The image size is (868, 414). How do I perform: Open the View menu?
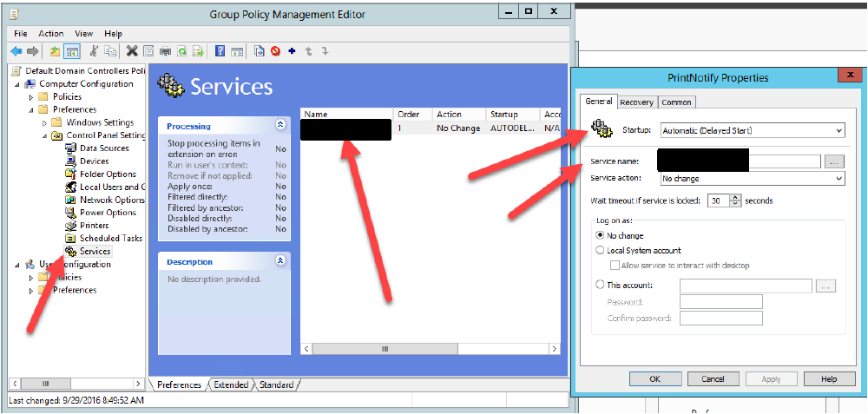(84, 34)
